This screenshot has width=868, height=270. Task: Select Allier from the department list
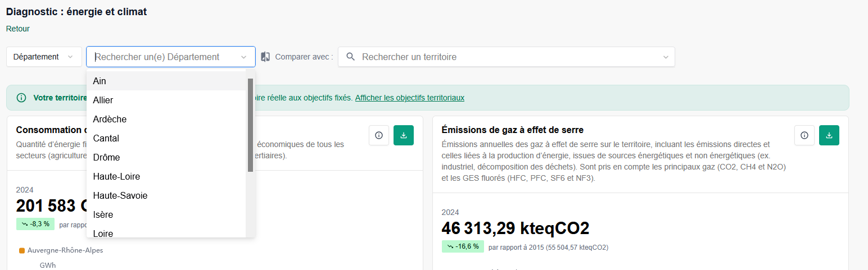[166, 100]
